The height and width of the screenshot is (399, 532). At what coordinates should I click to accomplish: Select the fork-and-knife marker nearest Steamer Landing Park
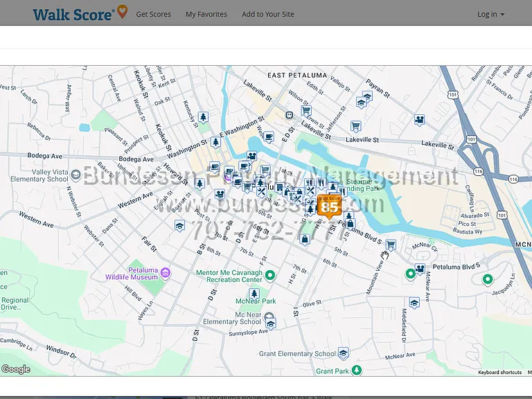pyautogui.click(x=343, y=193)
